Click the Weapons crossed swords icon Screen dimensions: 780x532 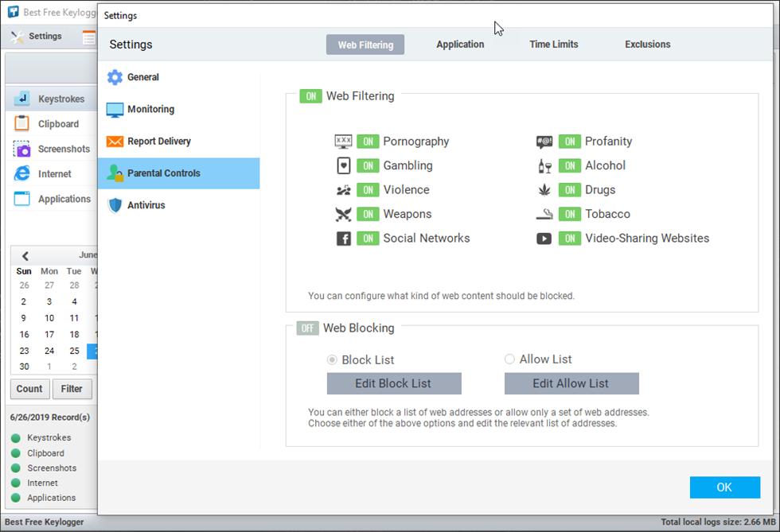pyautogui.click(x=343, y=214)
